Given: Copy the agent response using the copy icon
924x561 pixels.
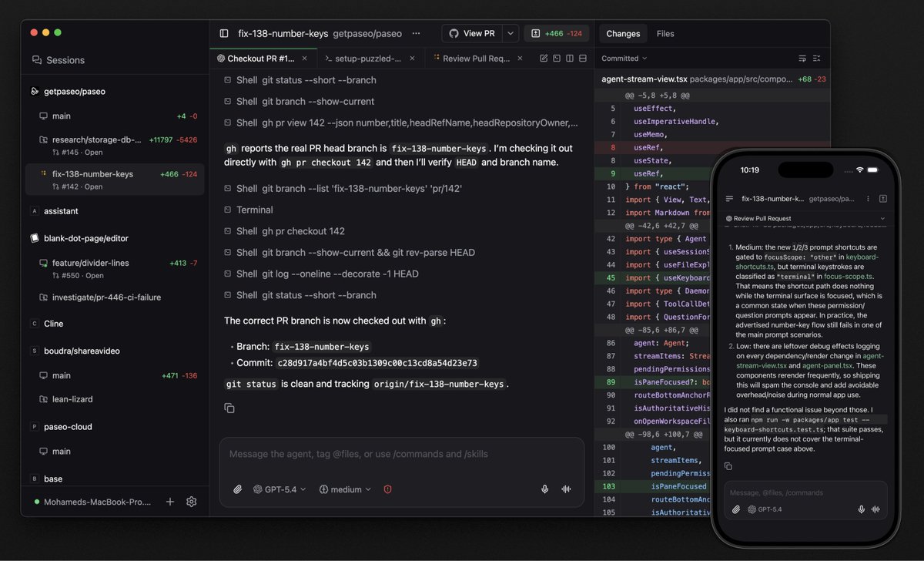Looking at the screenshot, I should 229,408.
